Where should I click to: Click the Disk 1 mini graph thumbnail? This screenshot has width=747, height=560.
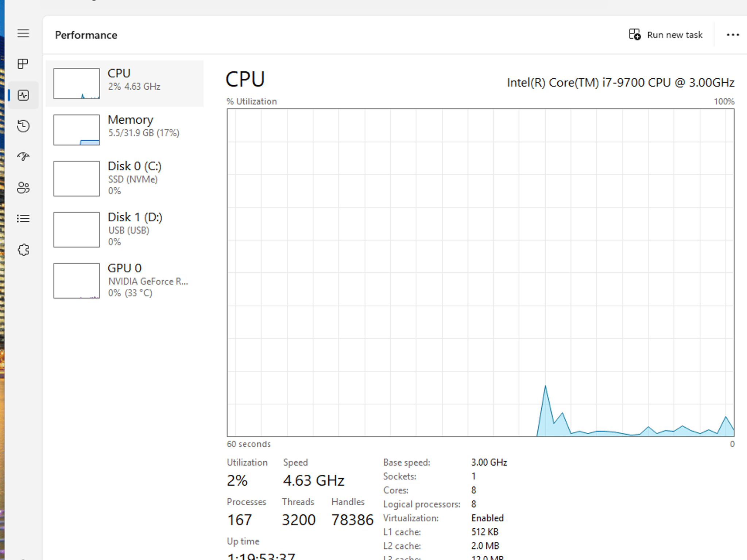(77, 229)
